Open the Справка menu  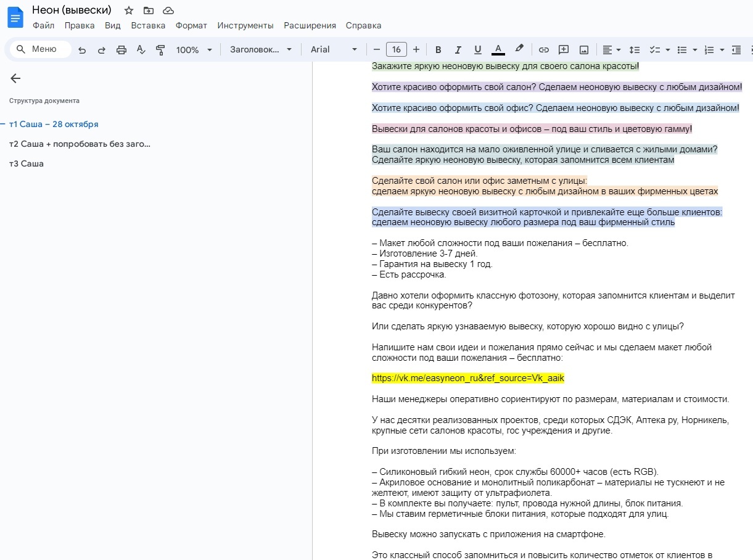coord(363,25)
